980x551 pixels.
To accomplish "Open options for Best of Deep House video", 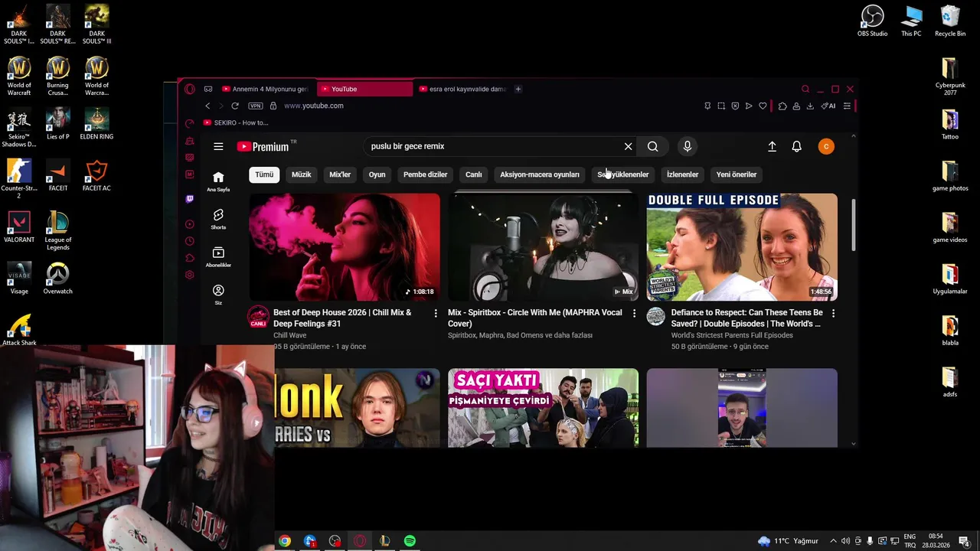I will pos(436,313).
